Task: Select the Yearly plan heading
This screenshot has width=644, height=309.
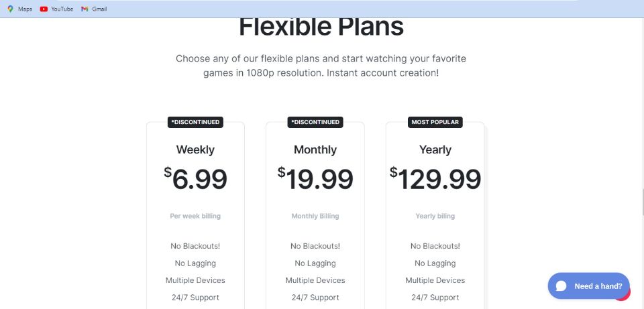Action: (x=435, y=149)
